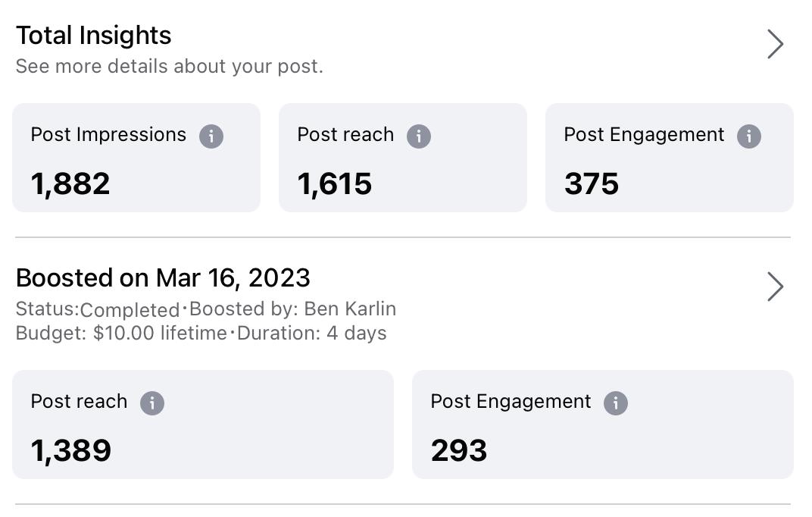Click the Duration: 4 days text

(x=312, y=334)
